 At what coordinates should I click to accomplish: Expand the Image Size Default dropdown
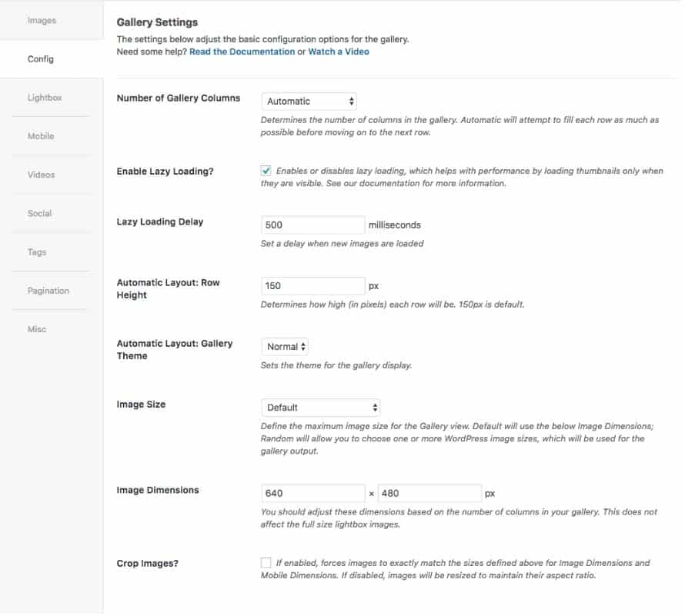coord(321,408)
